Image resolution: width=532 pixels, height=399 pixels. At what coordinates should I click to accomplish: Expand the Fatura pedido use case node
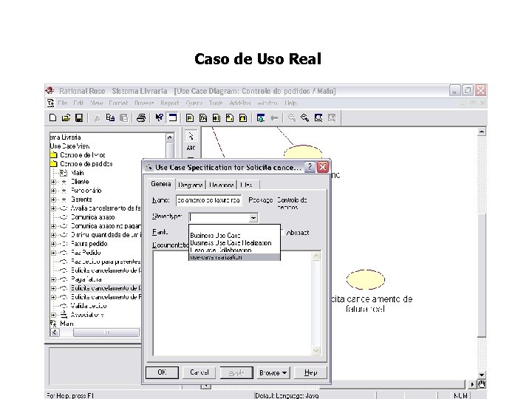pos(53,244)
